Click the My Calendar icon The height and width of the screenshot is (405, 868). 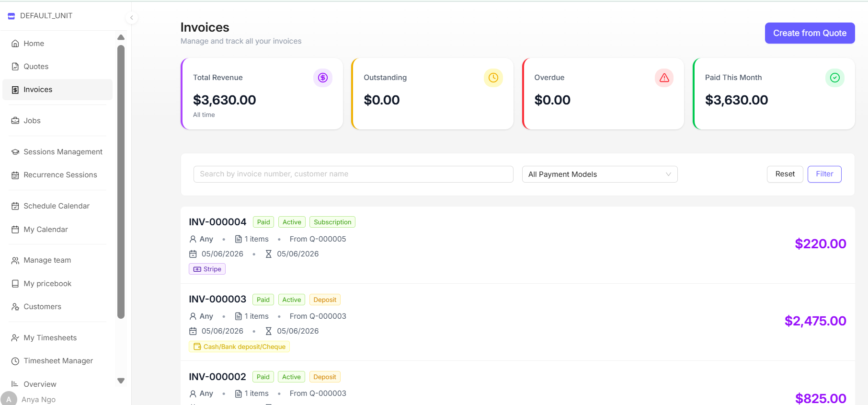[15, 230]
